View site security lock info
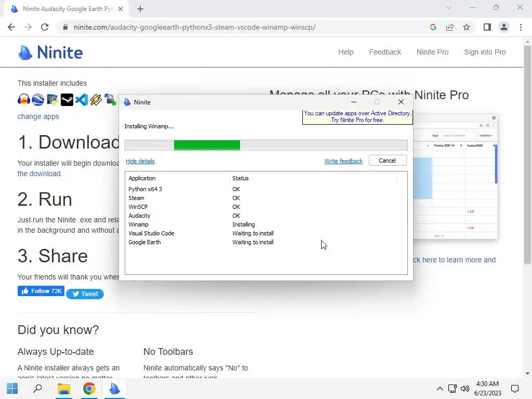Screen dimensions: 532x399 click(65, 27)
